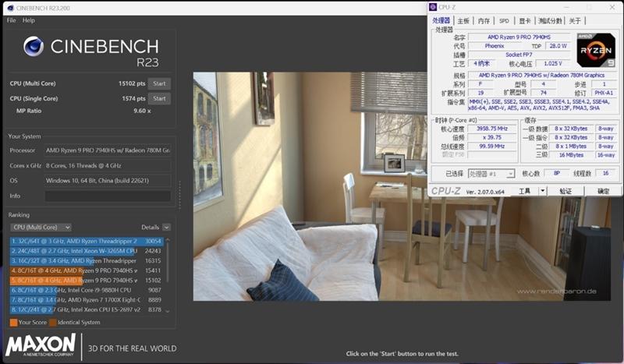624x364 pixels.
Task: Open the 工具 dropdown arrow in CPU-Z
Action: pyautogui.click(x=542, y=191)
